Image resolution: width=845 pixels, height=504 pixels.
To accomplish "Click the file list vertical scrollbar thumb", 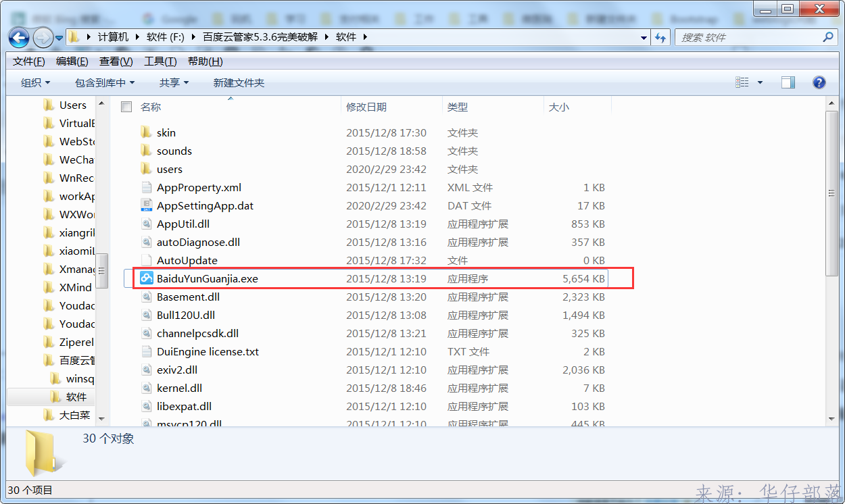I will [832, 194].
